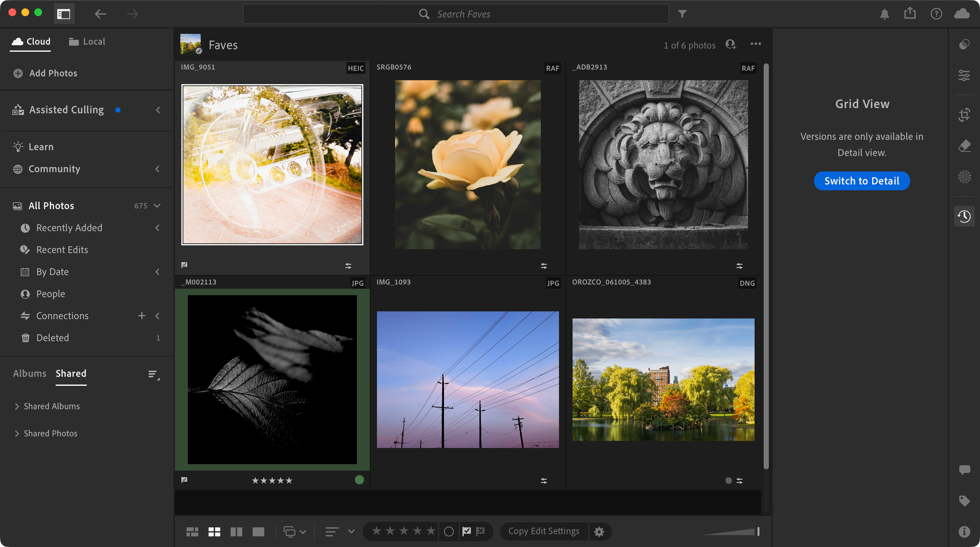Switch to the Local tab
This screenshot has width=980, height=547.
click(87, 42)
